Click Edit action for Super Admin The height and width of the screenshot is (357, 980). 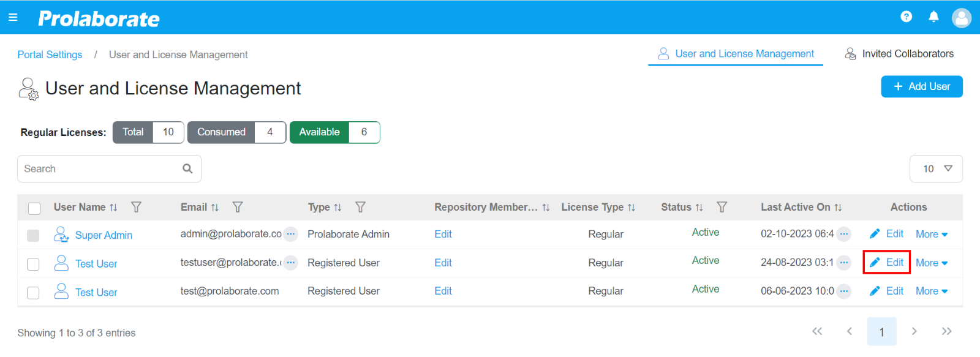[x=886, y=234]
